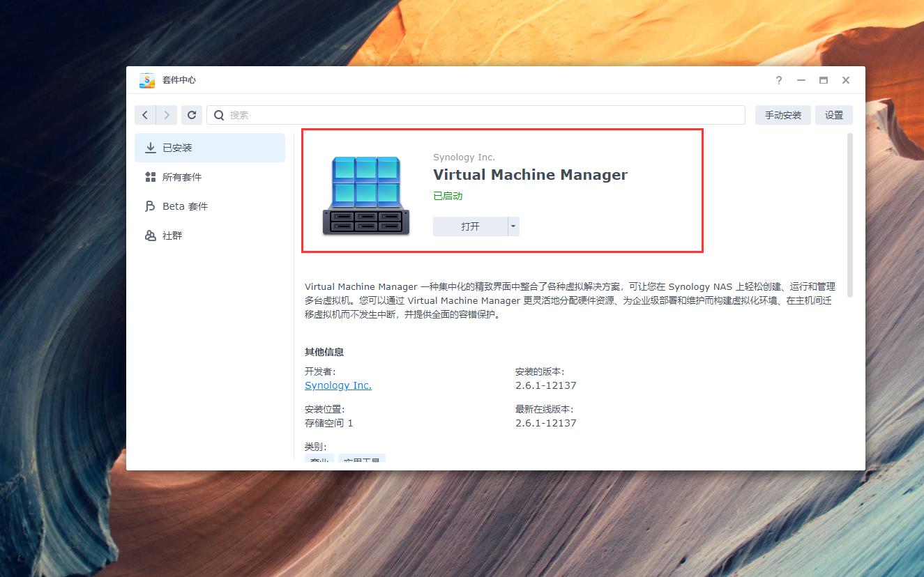Click the 存储空间 1 install location
The height and width of the screenshot is (577, 924).
tap(329, 423)
